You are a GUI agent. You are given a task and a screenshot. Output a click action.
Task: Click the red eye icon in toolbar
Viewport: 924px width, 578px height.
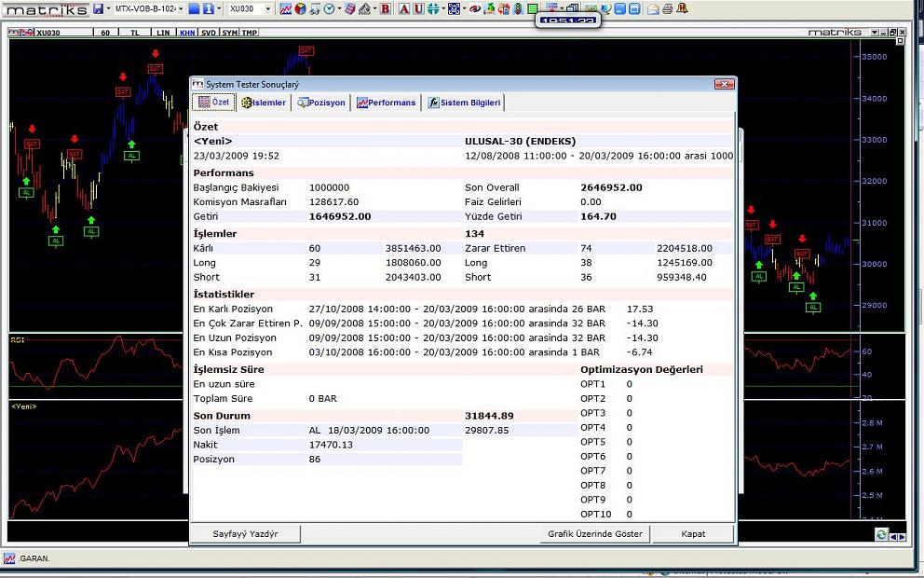click(x=475, y=8)
